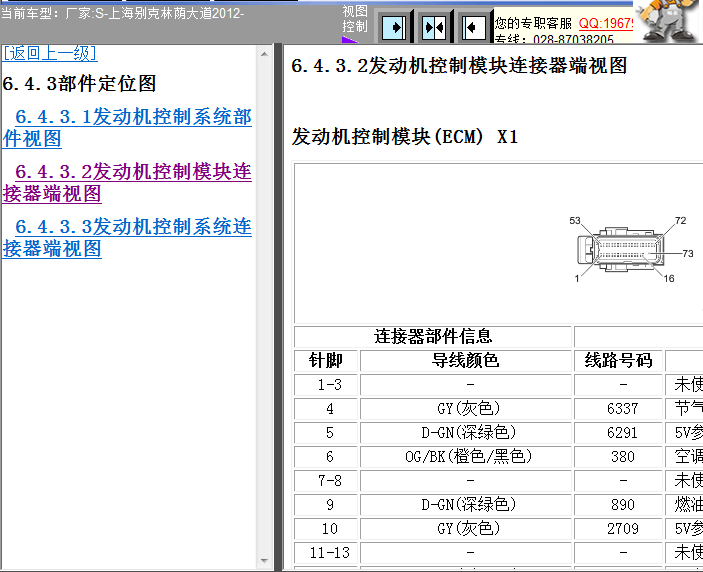703x572 pixels.
Task: Click the vertical splitter between the panes
Action: click(278, 308)
